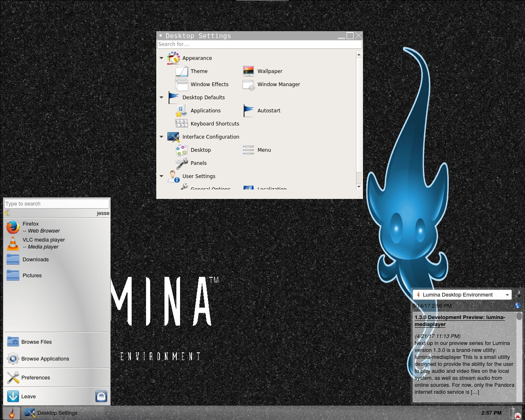This screenshot has height=420, width=525.
Task: Open the Window Manager icon
Action: (249, 84)
